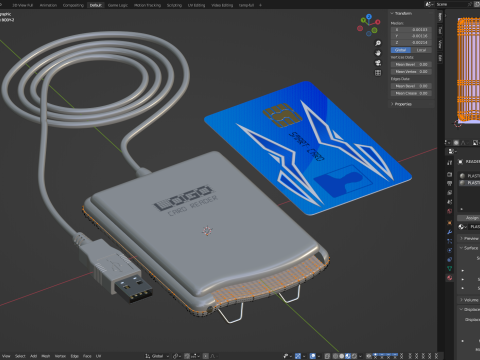The width and height of the screenshot is (480, 360).
Task: Click the Mean Vertex crease value slider
Action: [411, 72]
